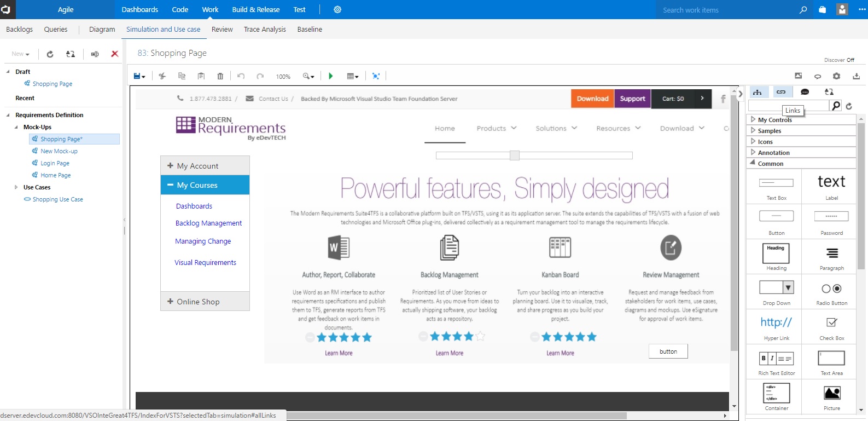Click the download export icon

click(x=856, y=76)
